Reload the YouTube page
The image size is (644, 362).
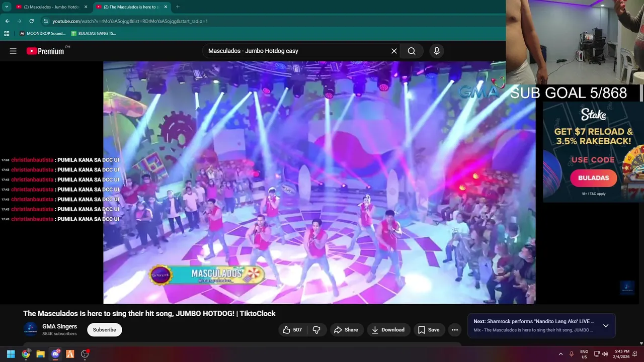pos(32,21)
